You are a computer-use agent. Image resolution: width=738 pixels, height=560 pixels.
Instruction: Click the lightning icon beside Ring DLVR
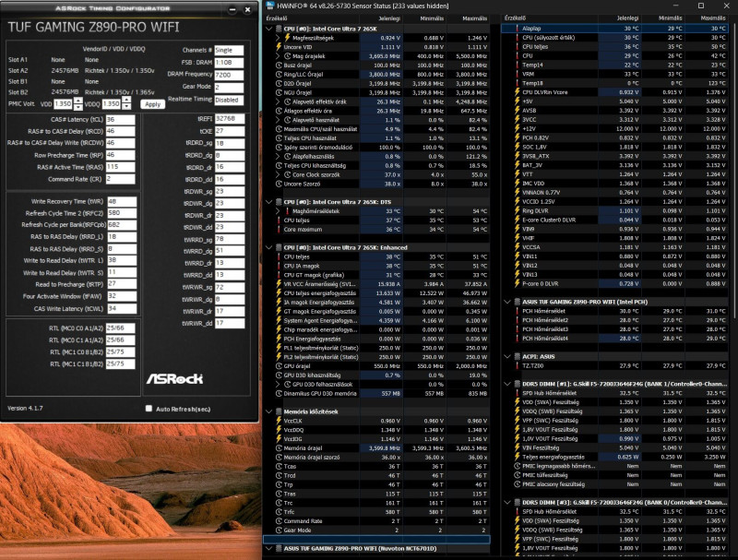517,211
